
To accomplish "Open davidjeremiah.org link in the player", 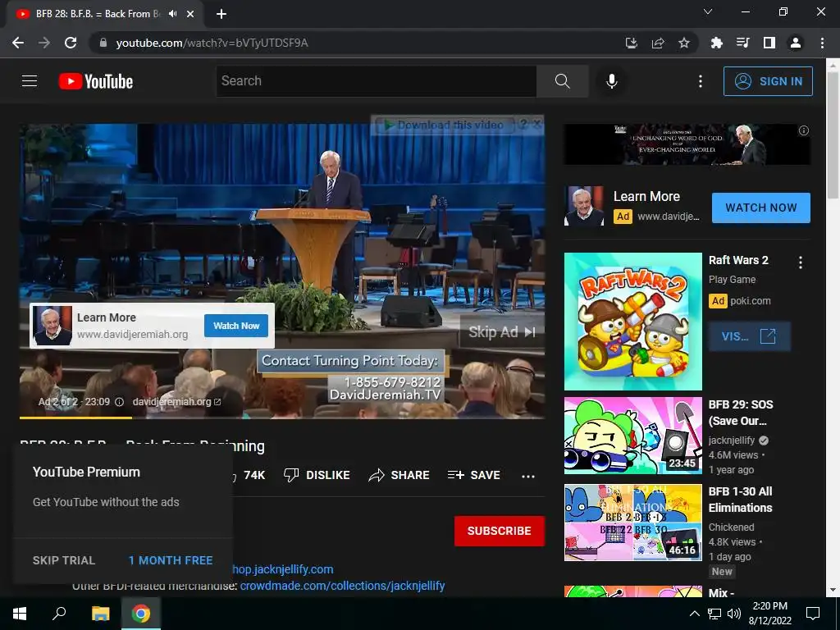I will coord(176,402).
